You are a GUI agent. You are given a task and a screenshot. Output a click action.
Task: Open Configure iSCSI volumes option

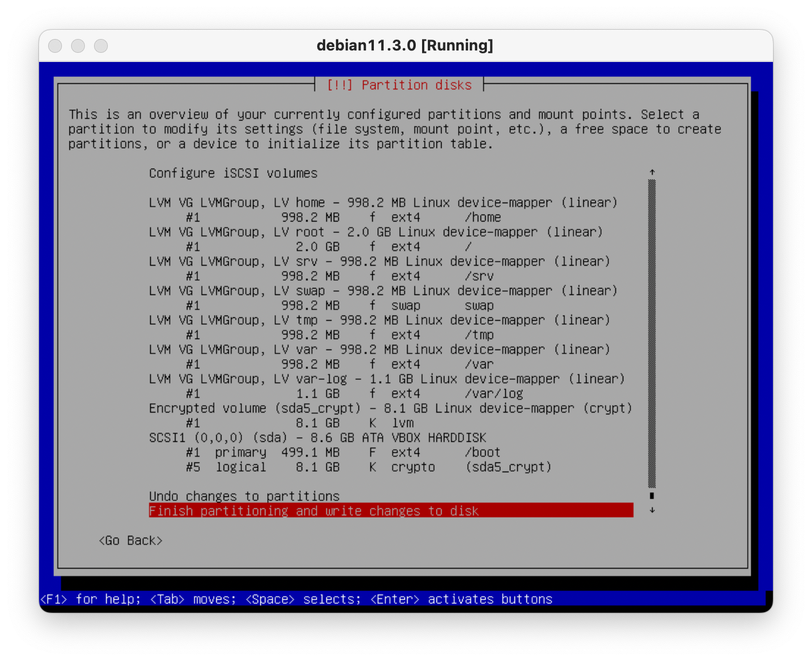(x=233, y=173)
